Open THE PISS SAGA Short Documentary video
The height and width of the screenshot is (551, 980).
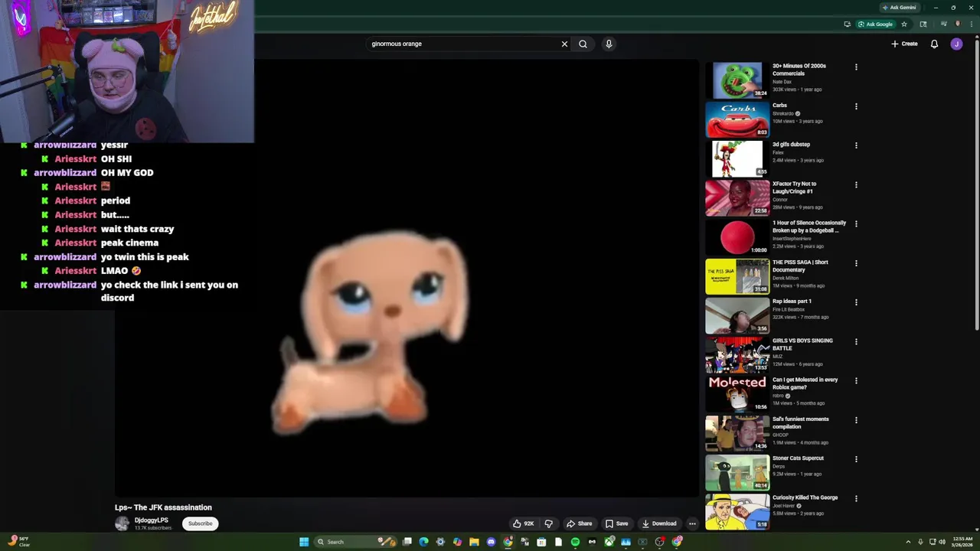click(737, 276)
